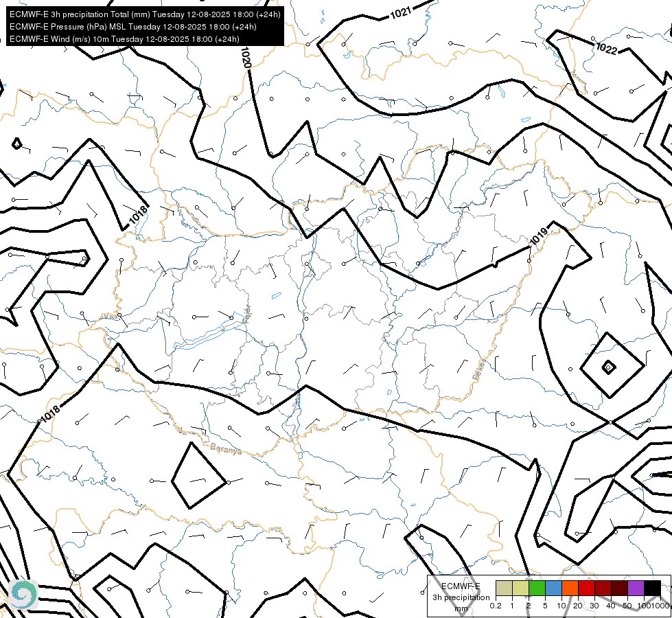Click the '3h precipitation' legend caption
The width and height of the screenshot is (672, 618).
coord(461,597)
